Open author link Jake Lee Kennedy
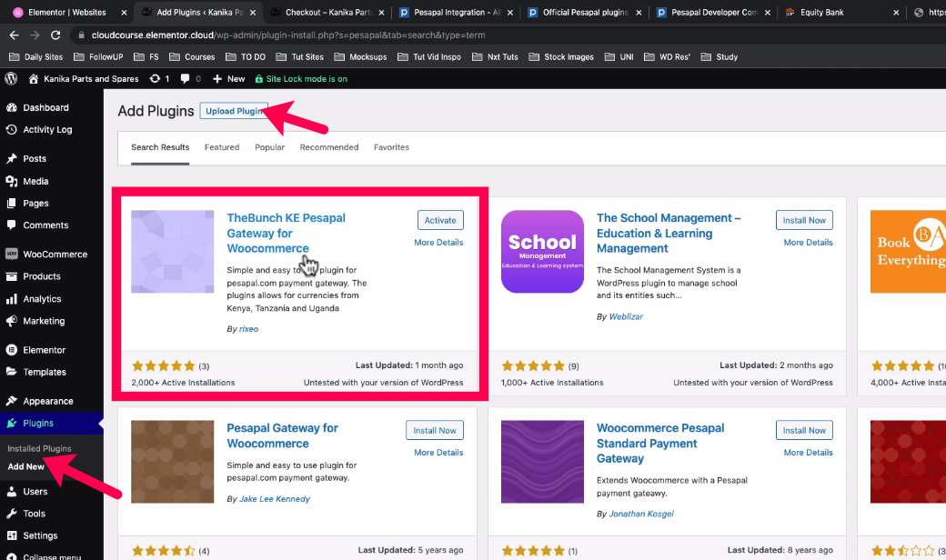 tap(275, 499)
